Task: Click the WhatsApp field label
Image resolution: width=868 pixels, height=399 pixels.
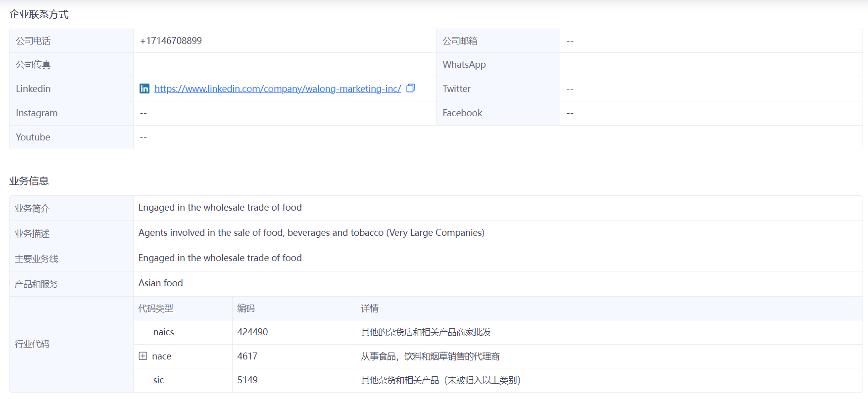Action: coord(464,64)
